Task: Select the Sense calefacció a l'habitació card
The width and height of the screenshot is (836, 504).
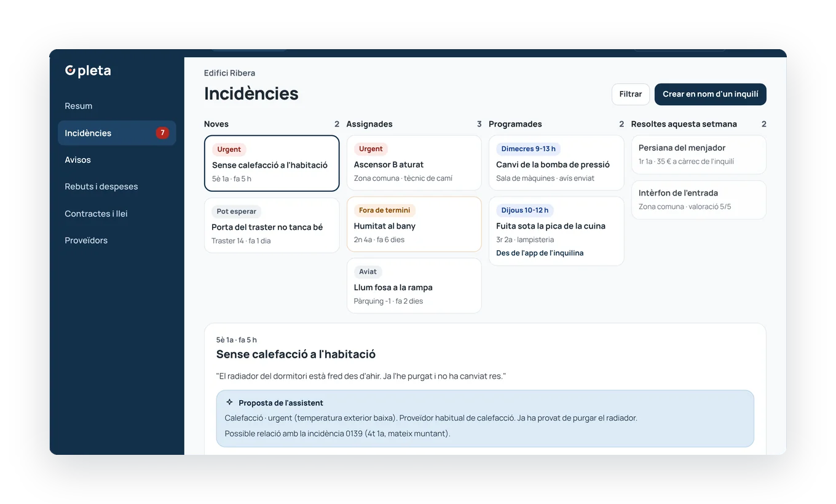Action: click(x=272, y=163)
